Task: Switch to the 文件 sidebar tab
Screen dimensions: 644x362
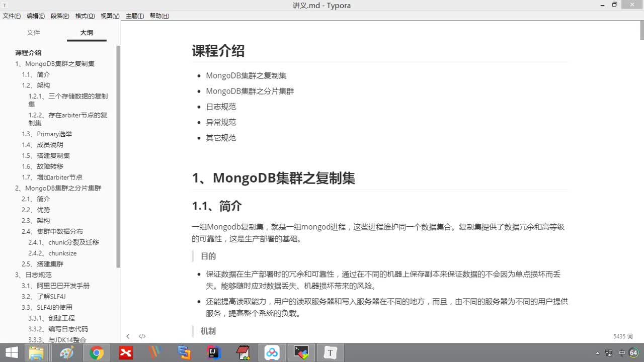Action: click(x=33, y=33)
